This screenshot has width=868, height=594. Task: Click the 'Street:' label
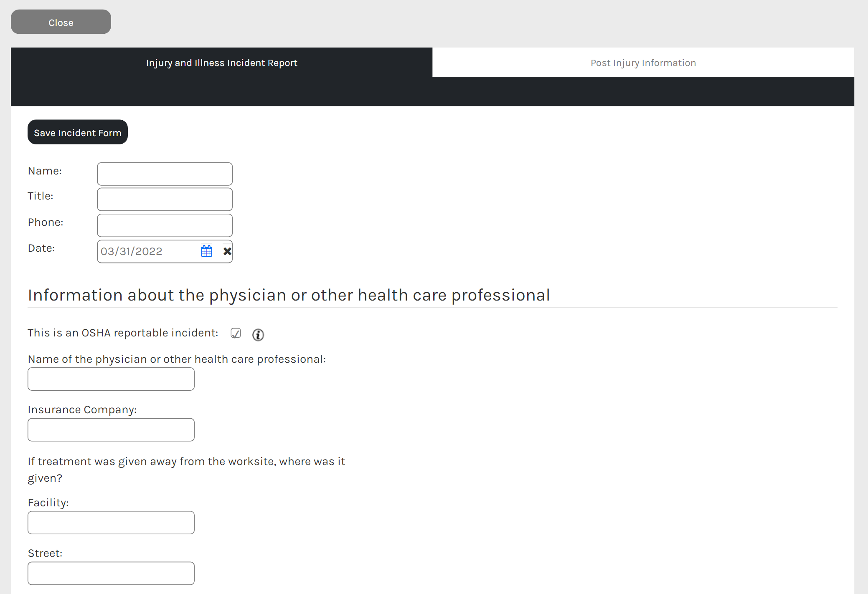(45, 553)
